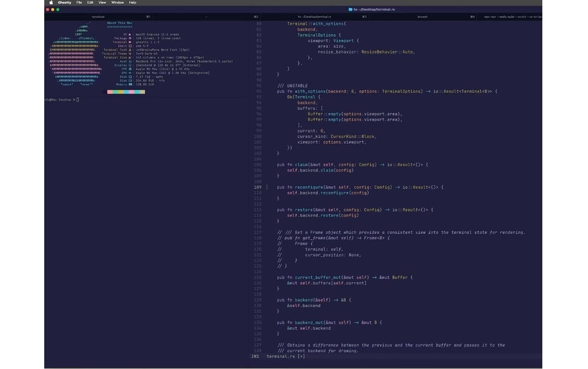Click the folder icon in window title

350,9
